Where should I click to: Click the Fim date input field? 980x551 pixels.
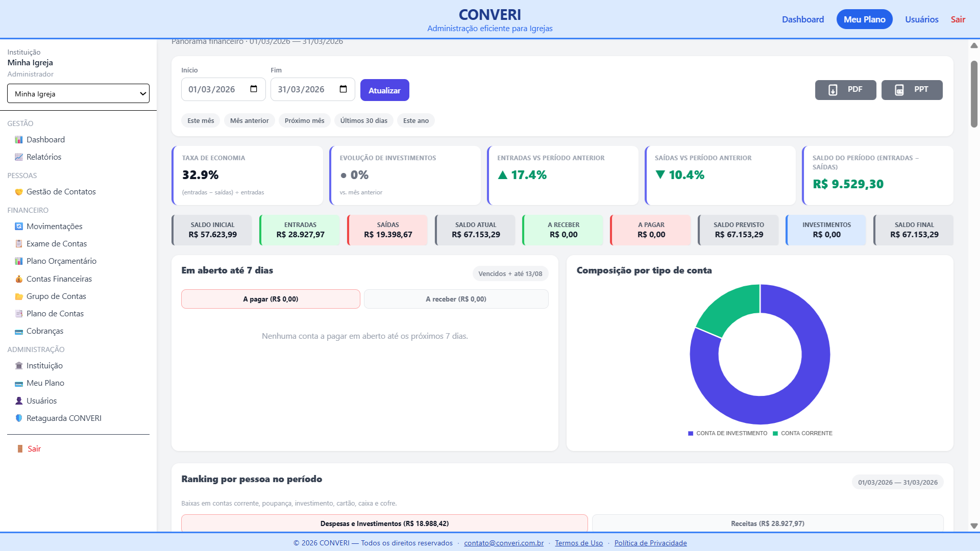[312, 89]
